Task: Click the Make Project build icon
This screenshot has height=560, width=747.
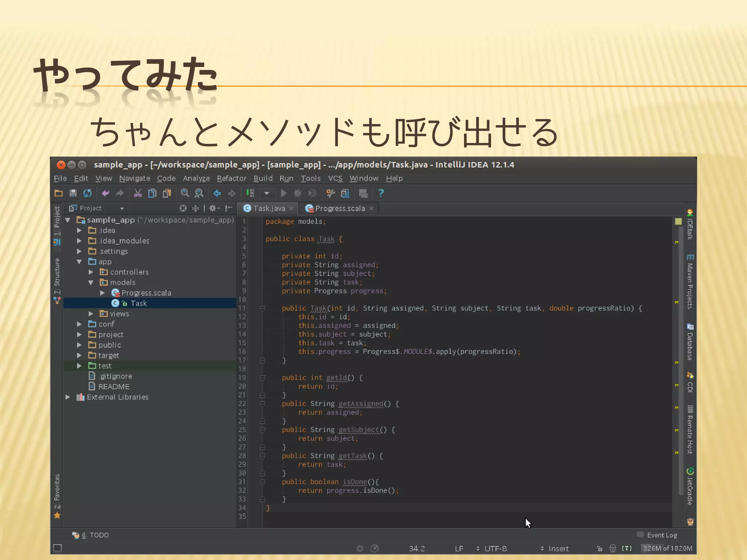Action: [x=250, y=193]
